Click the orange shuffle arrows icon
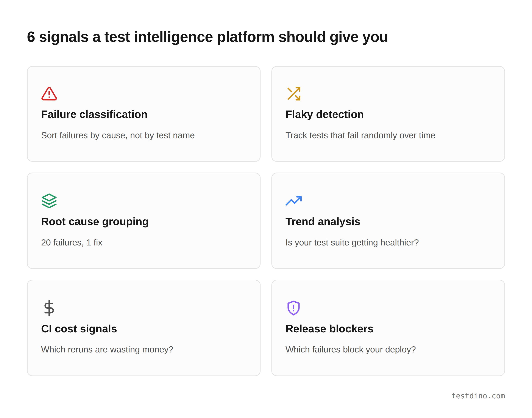This screenshot has height=418, width=532. (294, 93)
